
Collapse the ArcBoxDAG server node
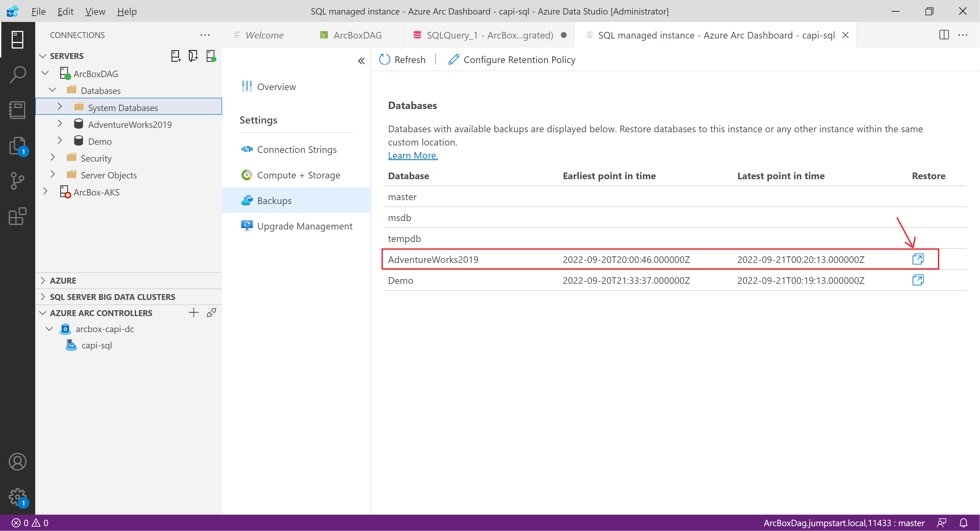pyautogui.click(x=45, y=73)
